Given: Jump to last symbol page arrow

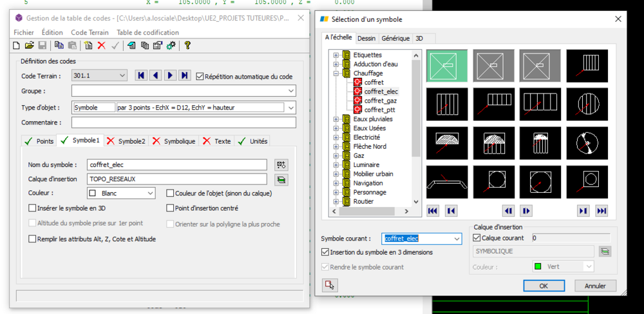Looking at the screenshot, I should (x=601, y=211).
